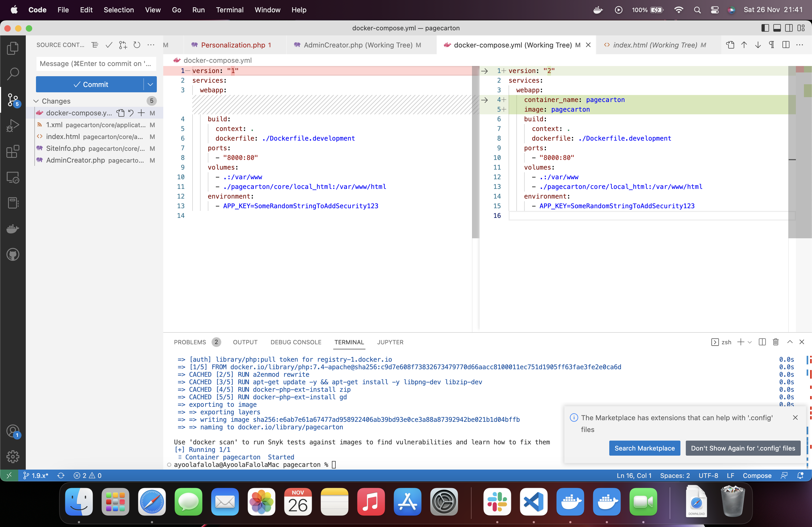Click Search Marketplace button
812x527 pixels.
644,448
